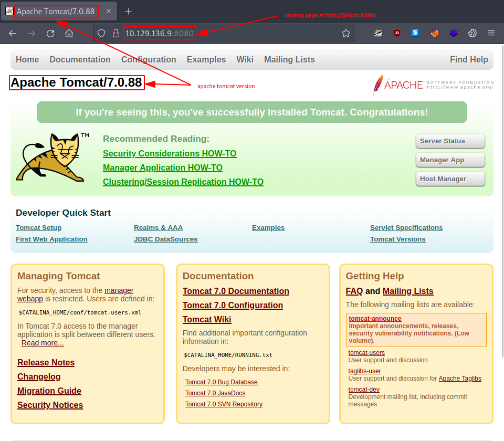Expand browser history with the back arrow

pos(13,33)
